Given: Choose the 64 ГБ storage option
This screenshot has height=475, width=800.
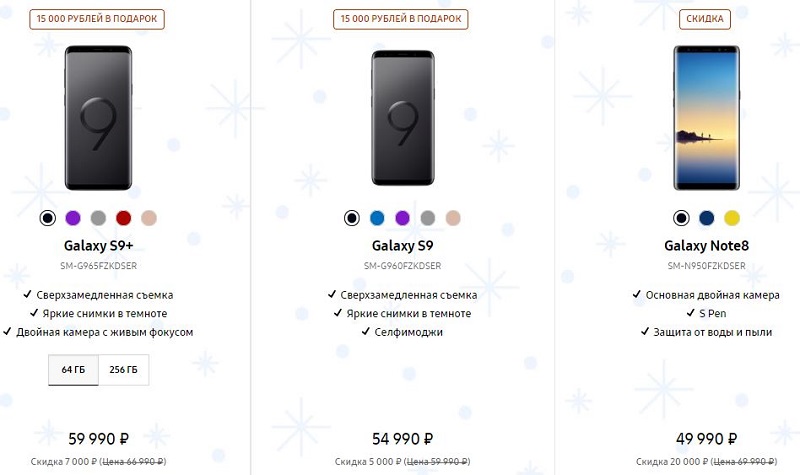Looking at the screenshot, I should [x=73, y=370].
